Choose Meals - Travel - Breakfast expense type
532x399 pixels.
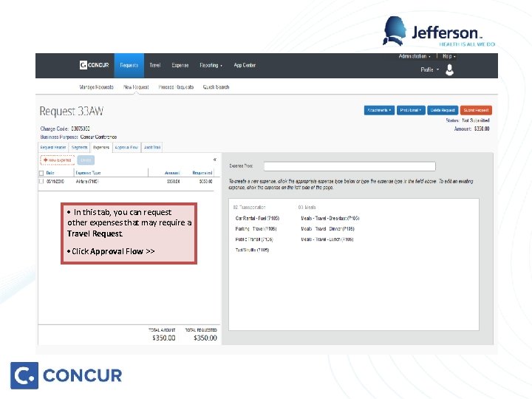pos(330,218)
